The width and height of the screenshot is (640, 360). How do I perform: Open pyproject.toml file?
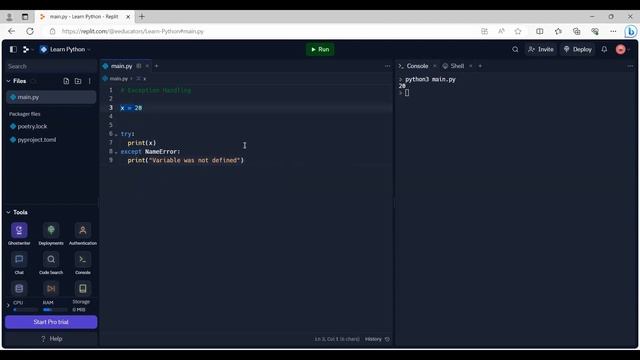pos(36,140)
